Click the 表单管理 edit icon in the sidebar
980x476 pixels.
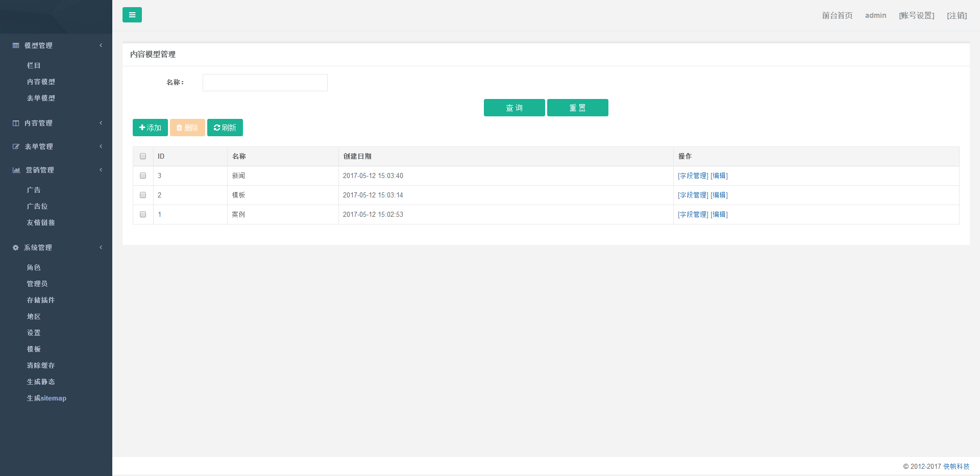point(16,146)
